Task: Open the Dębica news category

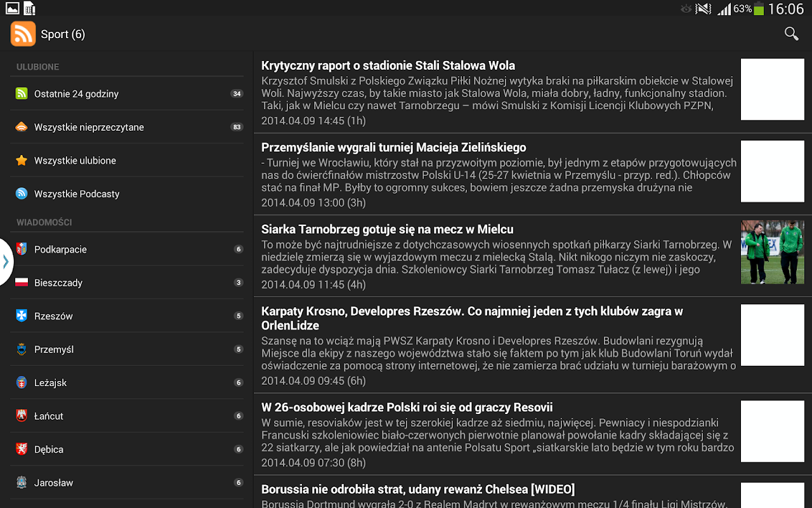Action: pyautogui.click(x=127, y=449)
